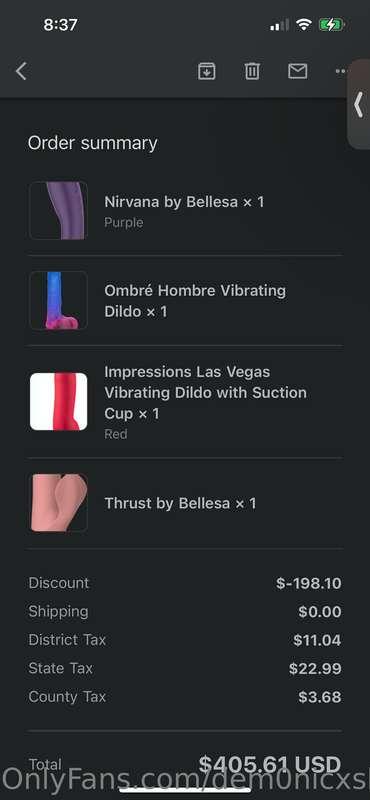The width and height of the screenshot is (370, 800).
Task: Open the Impressions Las Vegas red thumbnail
Action: (58, 402)
